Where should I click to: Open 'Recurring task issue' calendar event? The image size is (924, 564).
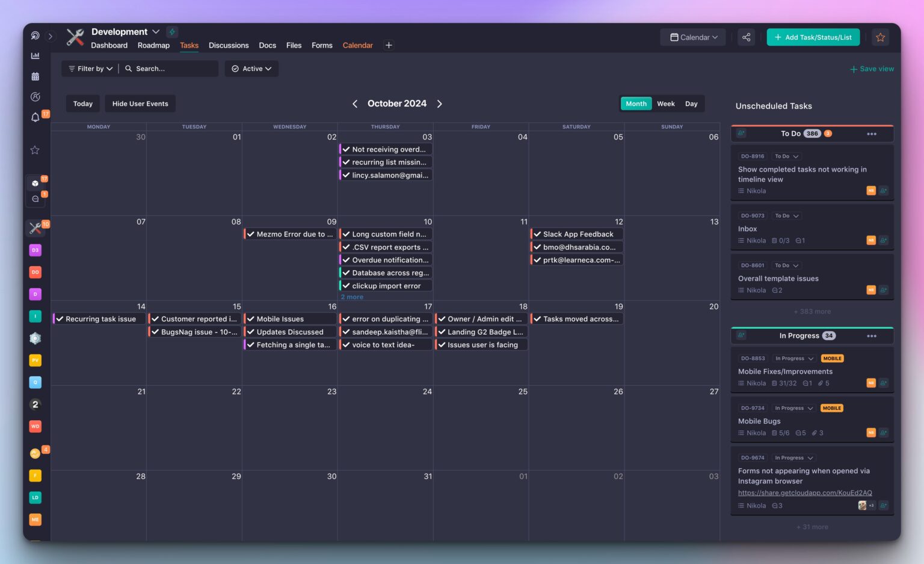(99, 319)
